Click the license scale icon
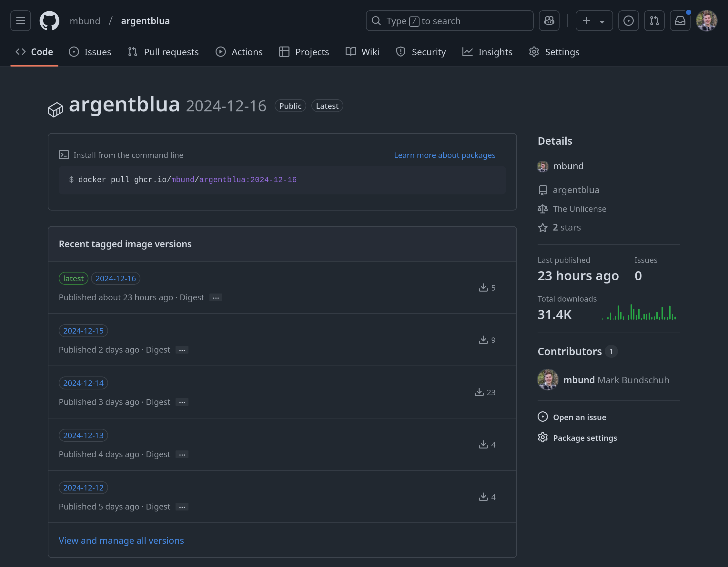Viewport: 728px width, 567px height. click(543, 209)
